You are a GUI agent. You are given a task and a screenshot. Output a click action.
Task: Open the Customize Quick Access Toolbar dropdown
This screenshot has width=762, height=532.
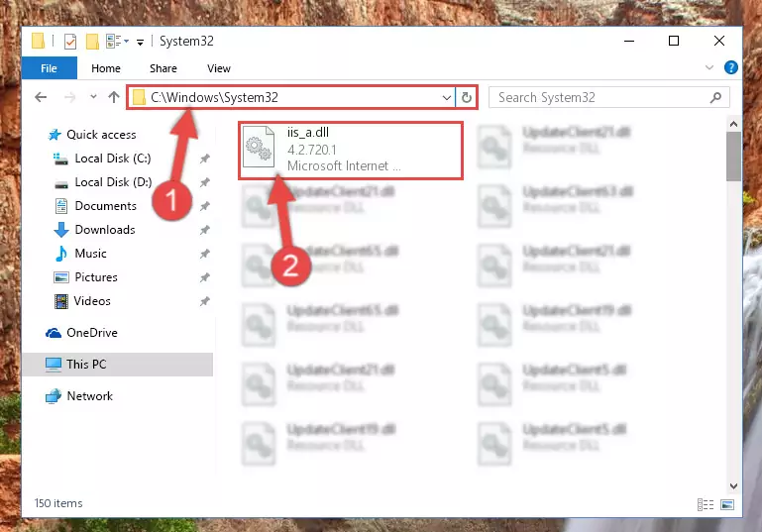click(x=140, y=43)
